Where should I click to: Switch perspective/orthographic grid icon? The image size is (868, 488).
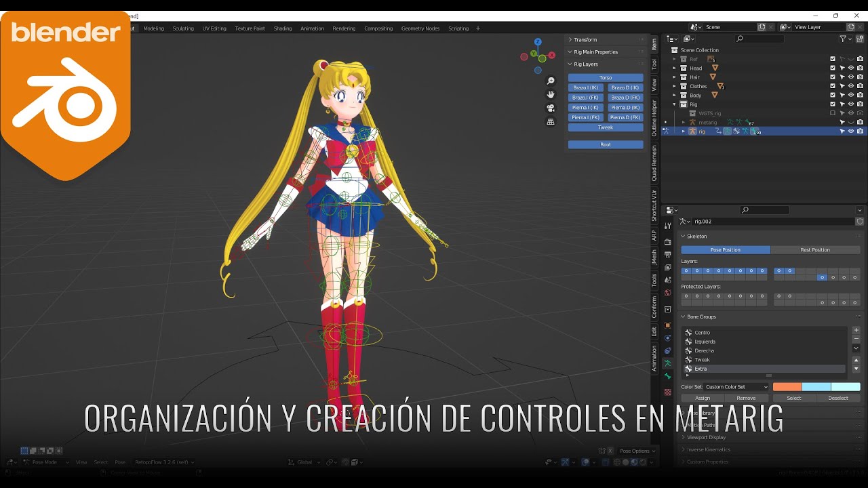(x=551, y=121)
